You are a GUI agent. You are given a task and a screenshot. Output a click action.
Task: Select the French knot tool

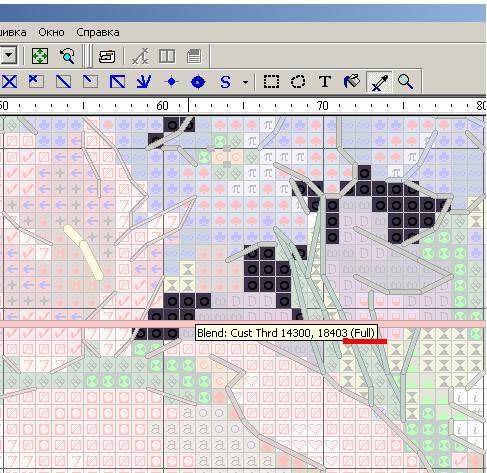pos(171,82)
